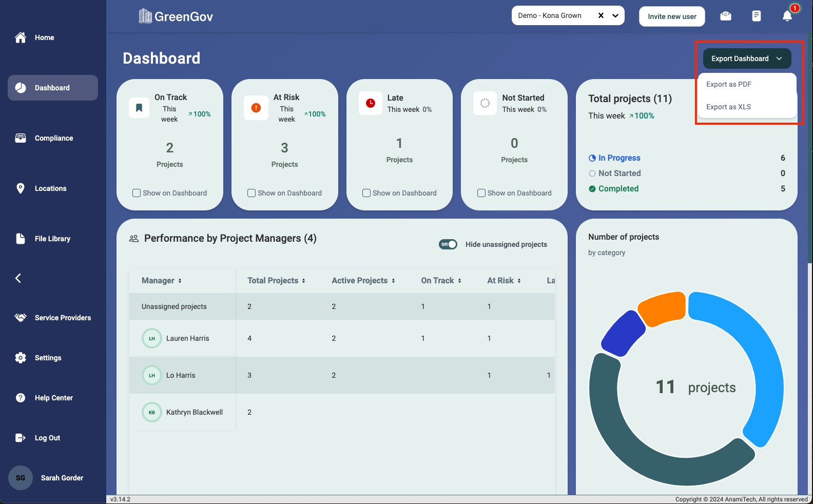The width and height of the screenshot is (813, 504).
Task: Open the notifications bell icon
Action: coord(787,16)
